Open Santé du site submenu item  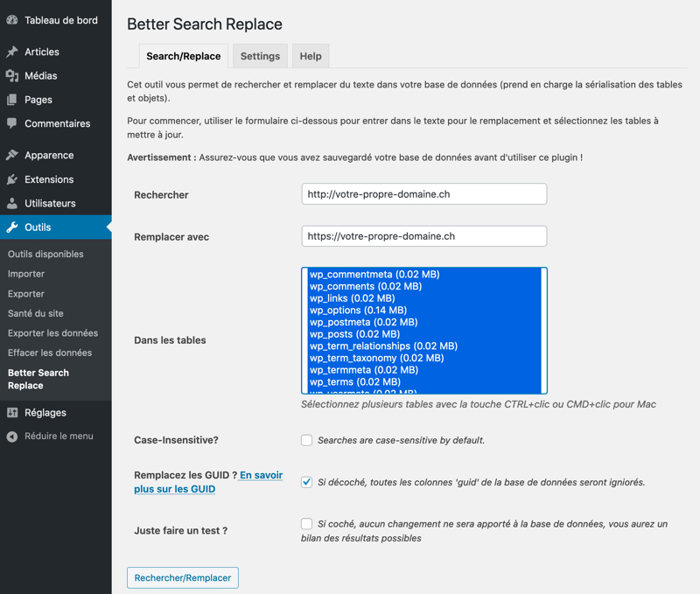point(35,313)
